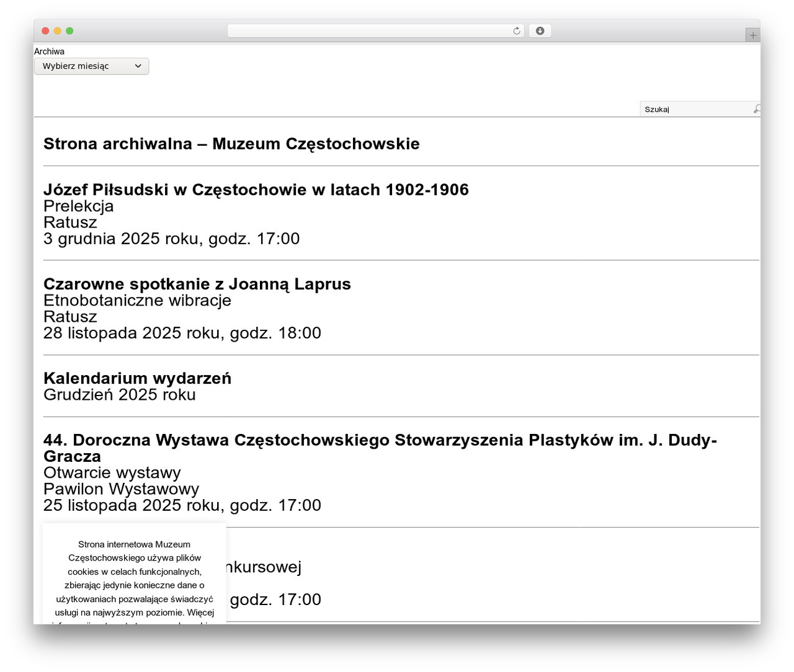Select text '28 listopada 2025 roku, godz. 18:00'
The height and width of the screenshot is (672, 794).
(182, 333)
